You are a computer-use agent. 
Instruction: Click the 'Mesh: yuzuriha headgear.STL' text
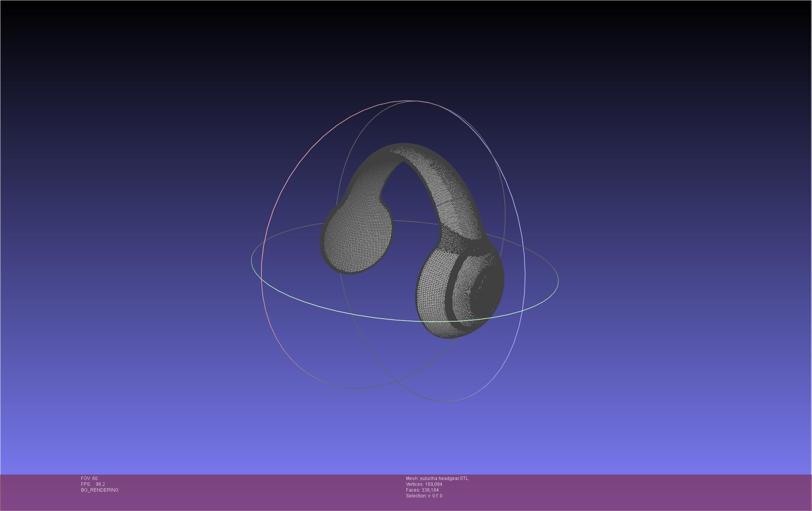[437, 478]
